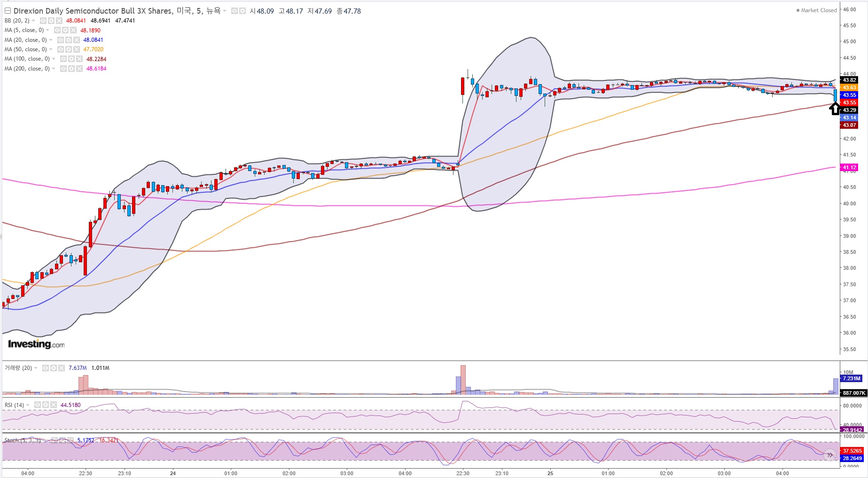Open MA (100, close, 0) settings gear
Screen dimensions: 868x478
pyautogui.click(x=71, y=59)
